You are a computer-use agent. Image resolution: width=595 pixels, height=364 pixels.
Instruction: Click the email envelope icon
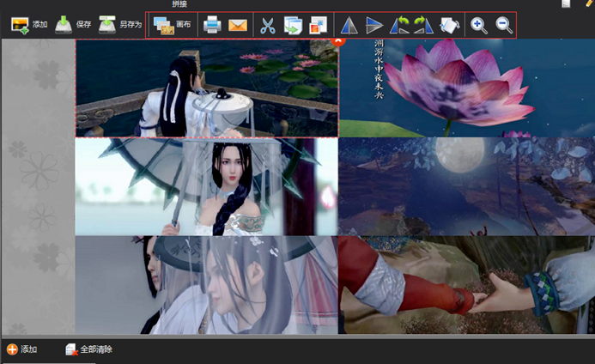[238, 25]
